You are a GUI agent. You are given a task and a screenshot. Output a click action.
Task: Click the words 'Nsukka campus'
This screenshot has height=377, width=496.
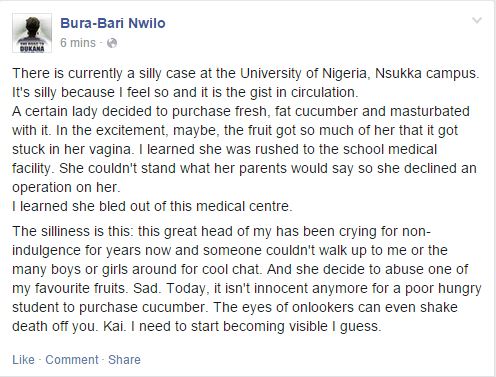point(426,73)
